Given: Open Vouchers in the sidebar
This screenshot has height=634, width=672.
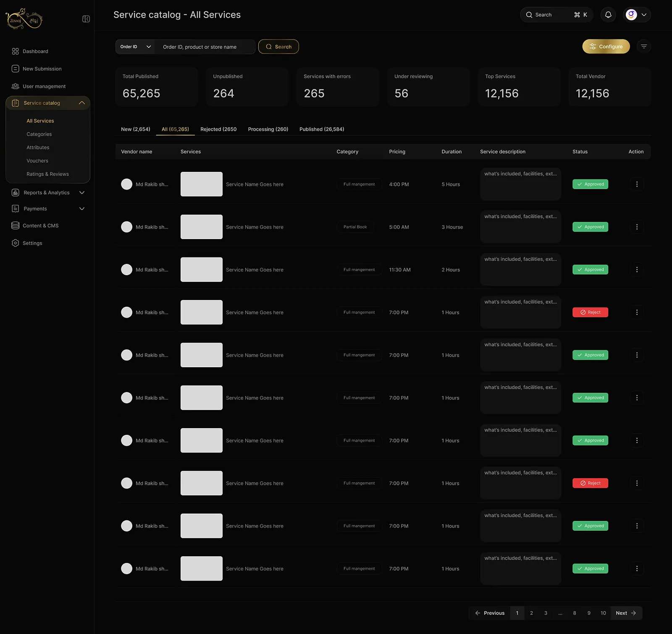Looking at the screenshot, I should point(37,161).
